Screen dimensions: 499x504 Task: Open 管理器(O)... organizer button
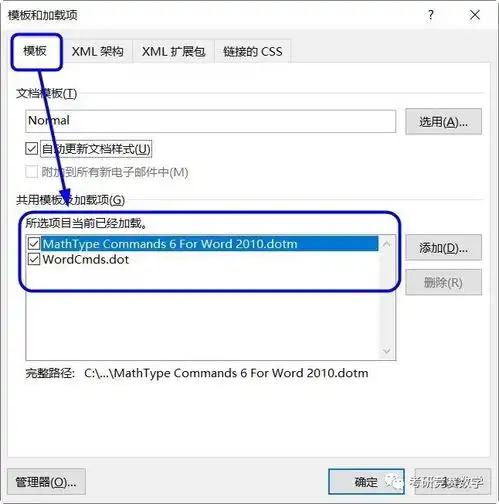pyautogui.click(x=46, y=482)
